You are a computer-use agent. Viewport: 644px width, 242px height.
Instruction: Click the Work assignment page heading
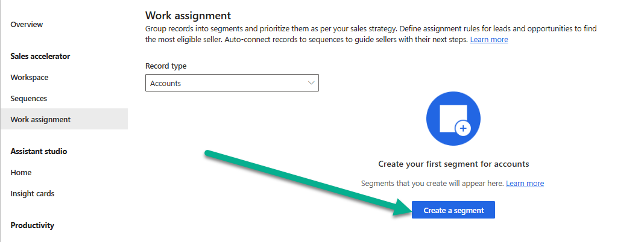coord(188,15)
